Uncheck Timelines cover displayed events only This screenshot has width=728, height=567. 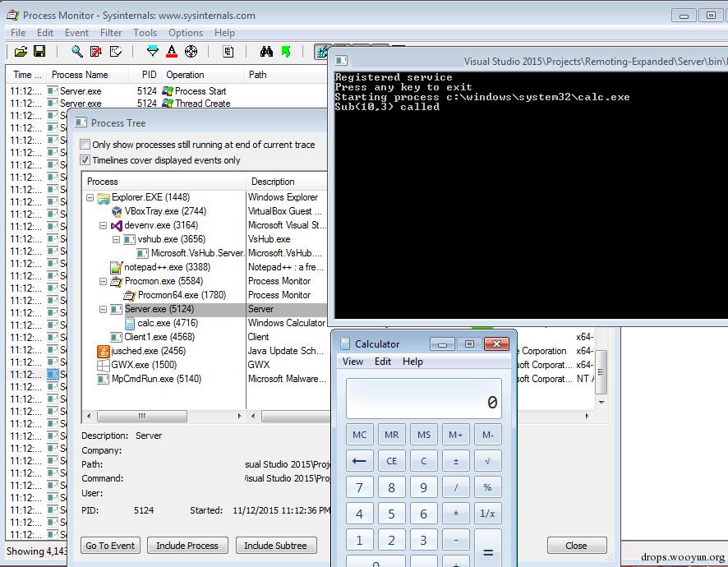pyautogui.click(x=85, y=160)
